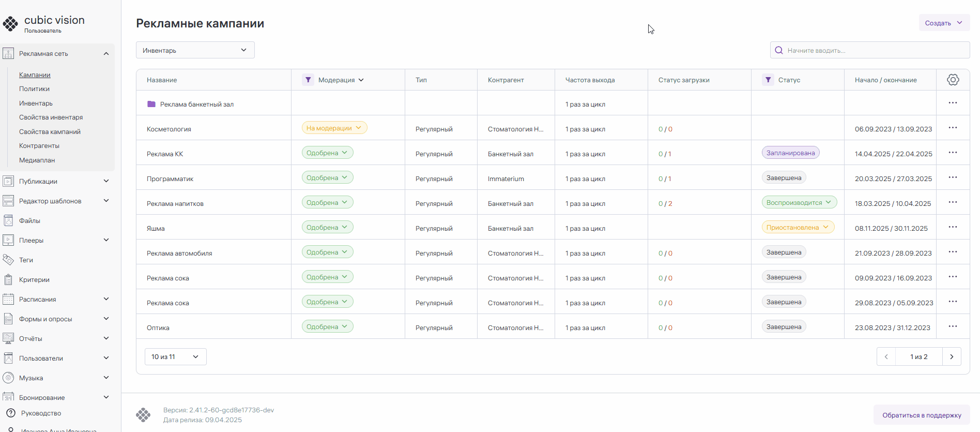Open Политики in the sidebar menu
Image resolution: width=980 pixels, height=432 pixels.
click(x=34, y=89)
